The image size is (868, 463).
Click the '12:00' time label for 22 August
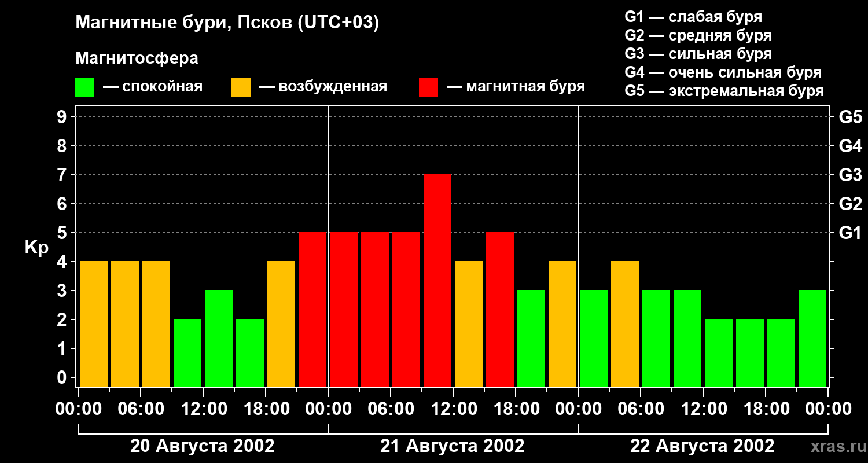click(703, 409)
